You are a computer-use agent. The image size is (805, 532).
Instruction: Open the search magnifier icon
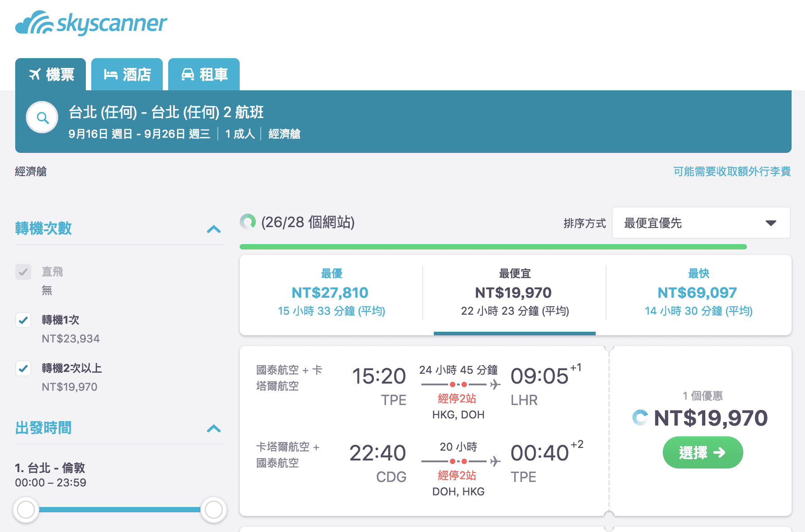click(x=42, y=118)
